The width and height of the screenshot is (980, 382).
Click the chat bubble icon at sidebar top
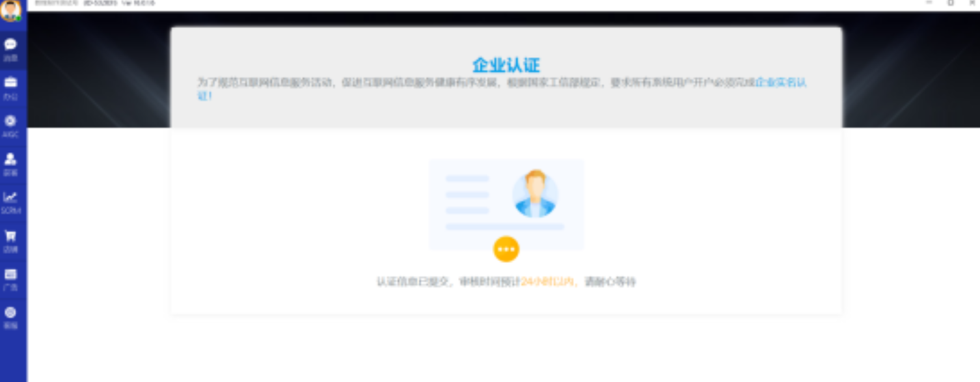(12, 44)
